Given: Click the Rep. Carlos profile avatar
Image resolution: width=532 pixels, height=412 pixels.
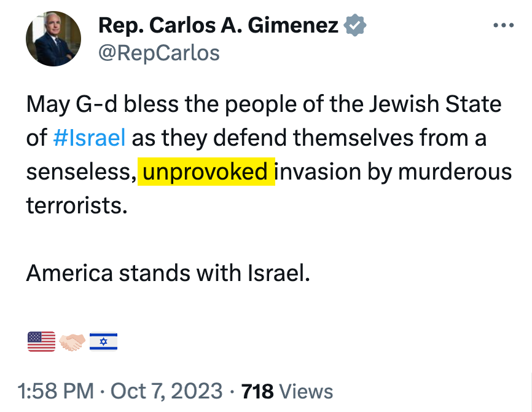Looking at the screenshot, I should click(53, 39).
